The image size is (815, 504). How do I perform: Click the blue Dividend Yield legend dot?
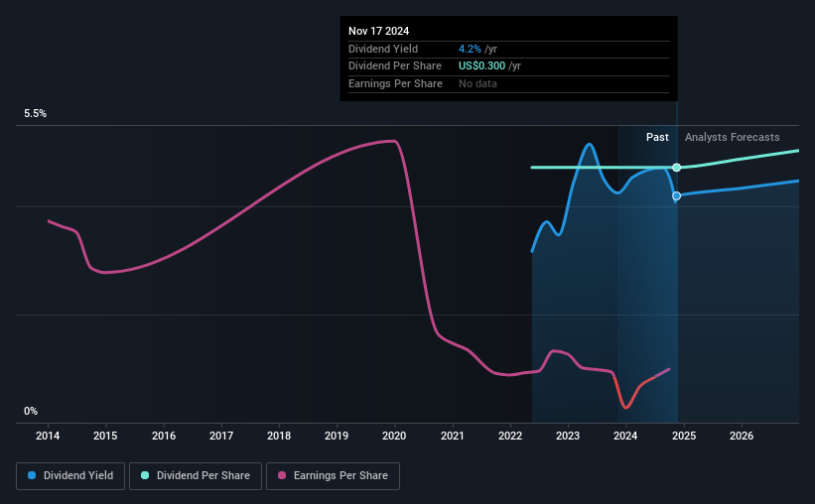click(x=32, y=475)
